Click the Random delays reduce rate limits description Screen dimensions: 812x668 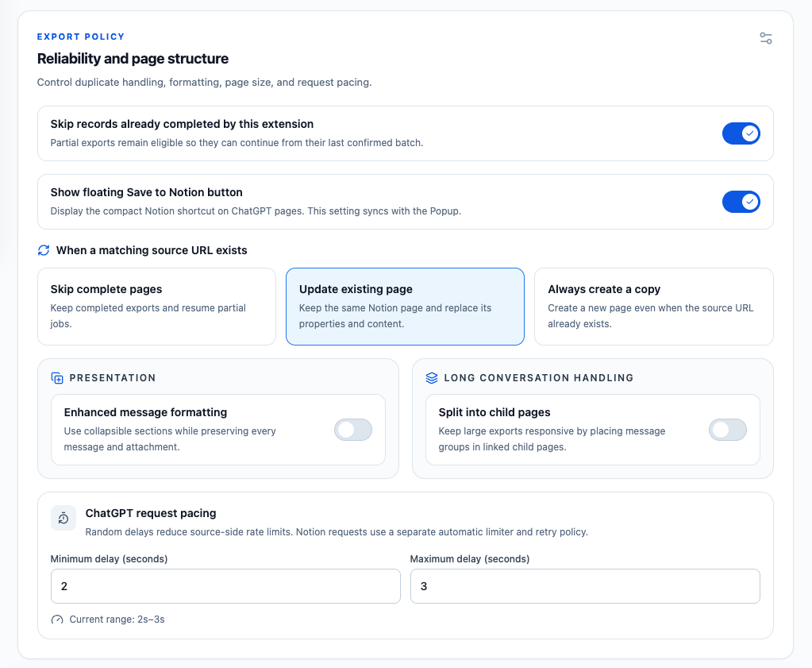click(x=337, y=531)
